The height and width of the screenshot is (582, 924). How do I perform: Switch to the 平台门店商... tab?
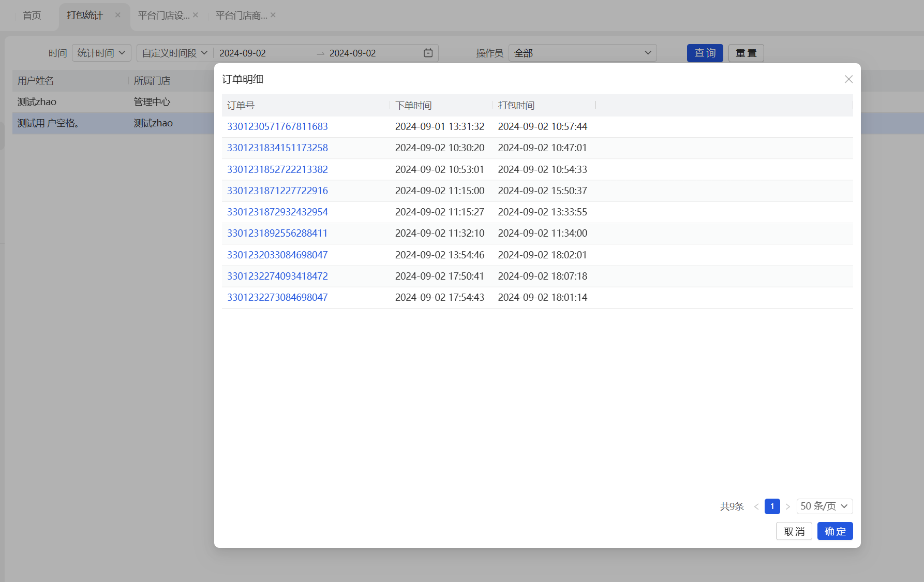[x=241, y=16]
